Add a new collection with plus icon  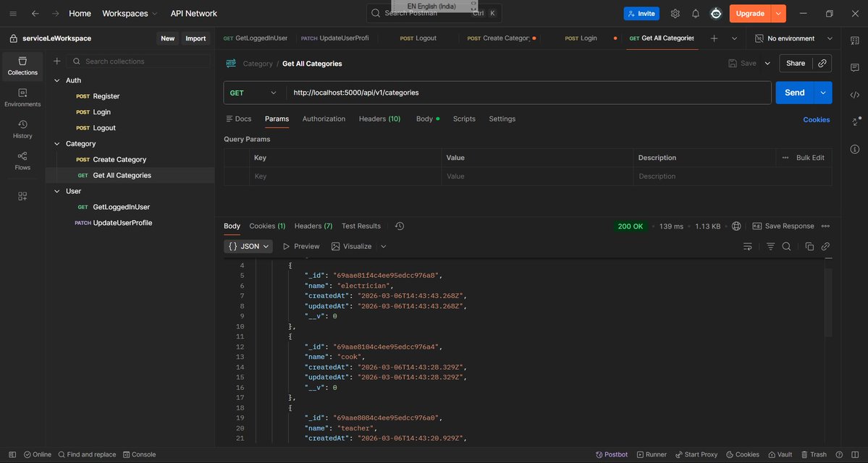coord(56,61)
